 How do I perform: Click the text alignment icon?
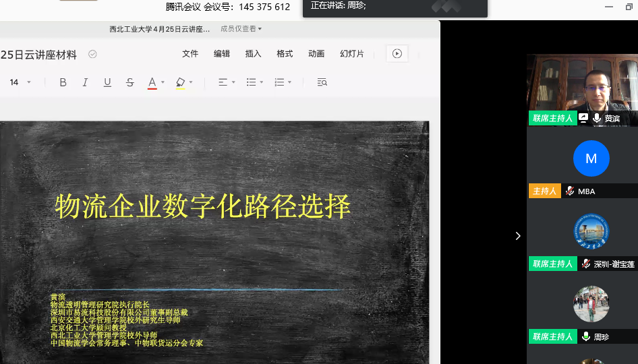223,82
